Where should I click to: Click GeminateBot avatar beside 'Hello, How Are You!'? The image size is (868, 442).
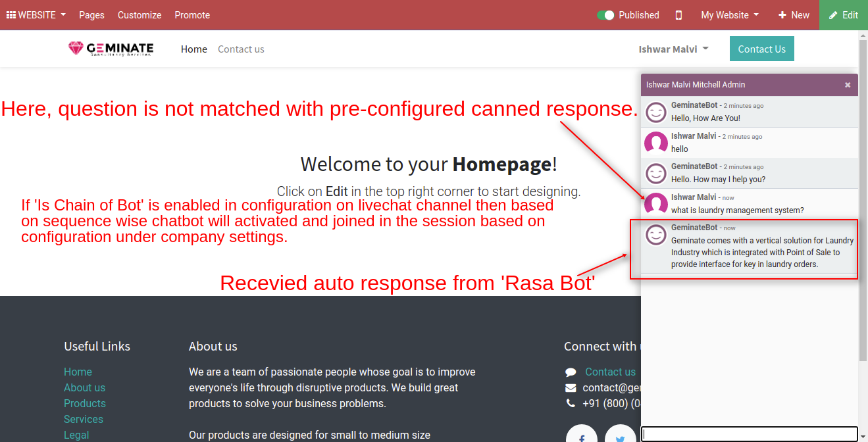pyautogui.click(x=655, y=112)
